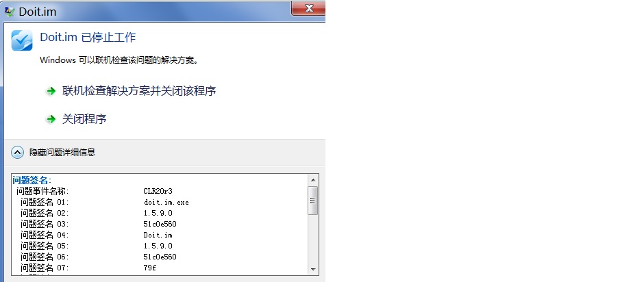The height and width of the screenshot is (282, 644).
Task: Choose 关闭程序 option
Action: pyautogui.click(x=84, y=119)
